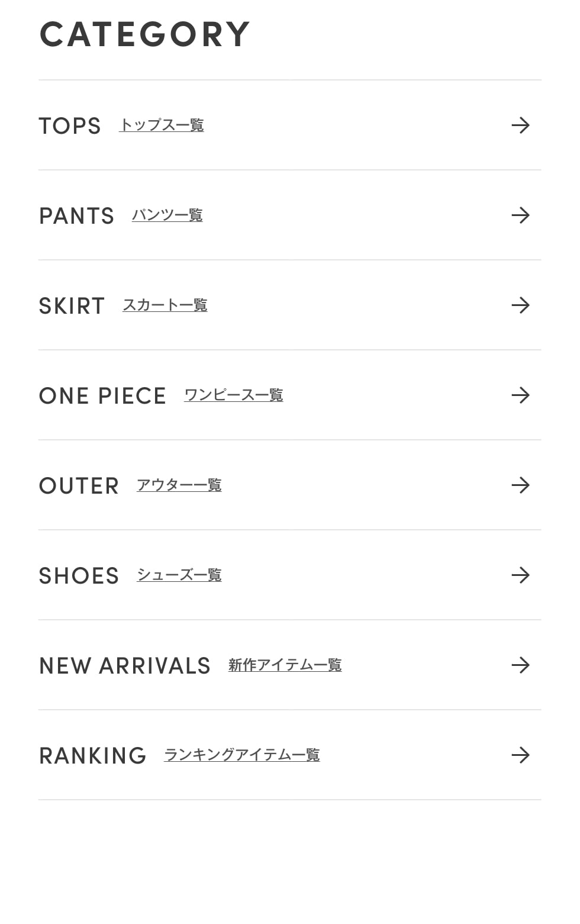The width and height of the screenshot is (580, 924).
Task: Open the 新作アイテム一覧 link
Action: (x=285, y=665)
